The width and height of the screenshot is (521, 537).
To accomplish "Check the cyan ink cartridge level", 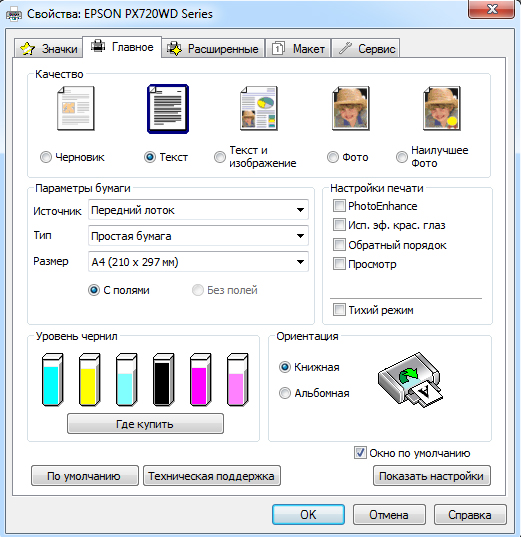I will pos(52,380).
